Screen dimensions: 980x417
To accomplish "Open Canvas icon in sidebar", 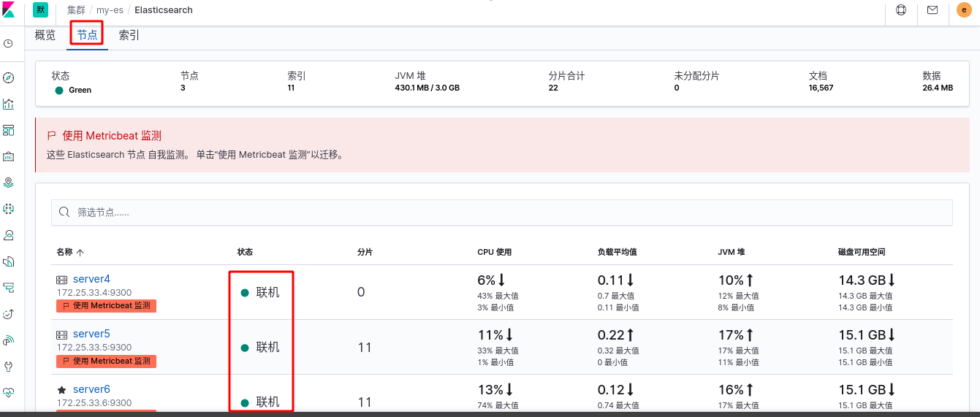I will [x=8, y=156].
